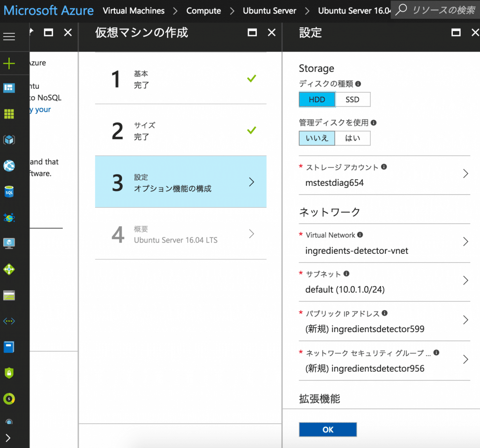Close the leftmost partially hidden blade

click(68, 32)
